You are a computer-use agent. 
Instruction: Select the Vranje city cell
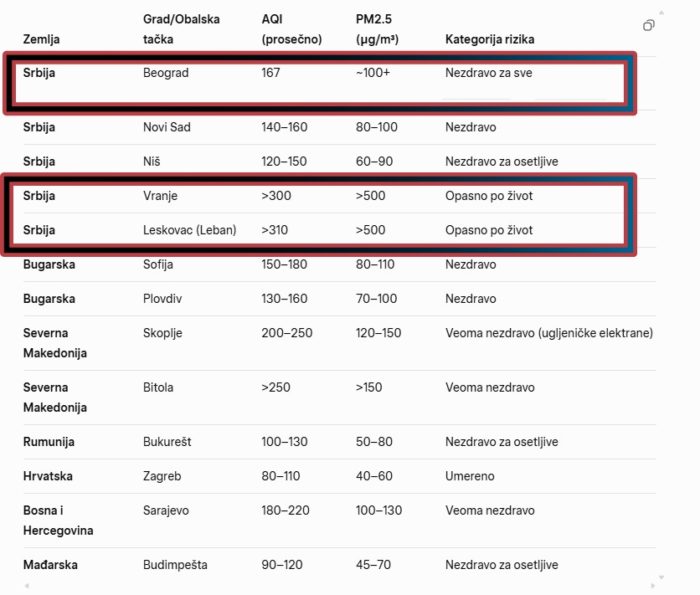pos(163,196)
